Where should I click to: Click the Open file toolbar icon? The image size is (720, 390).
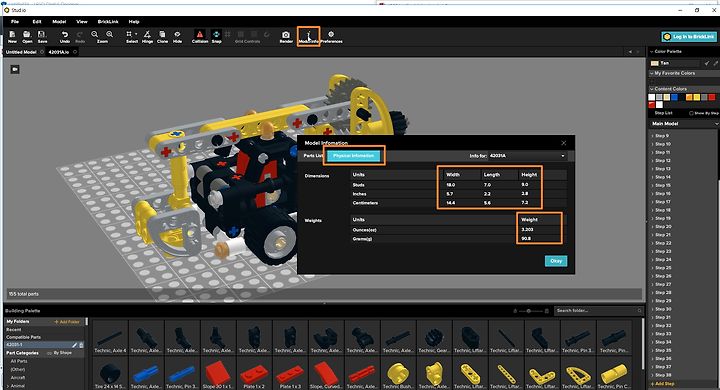point(27,37)
